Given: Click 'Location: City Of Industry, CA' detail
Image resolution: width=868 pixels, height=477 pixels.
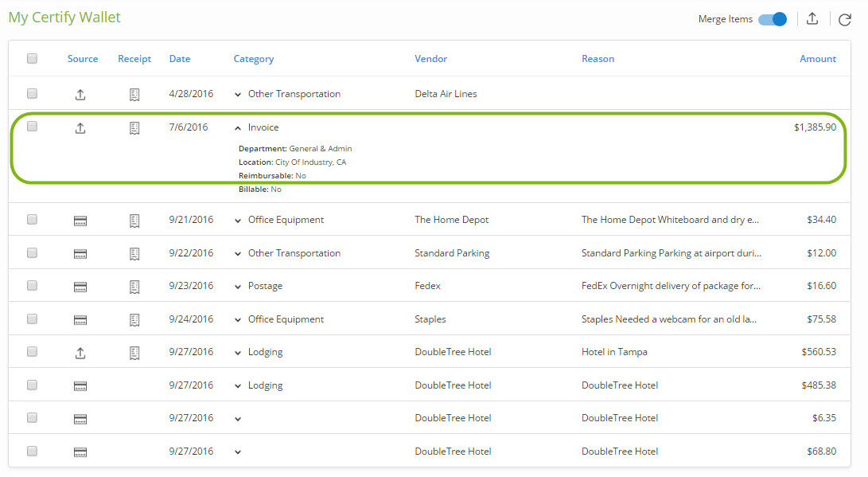Looking at the screenshot, I should [x=292, y=162].
